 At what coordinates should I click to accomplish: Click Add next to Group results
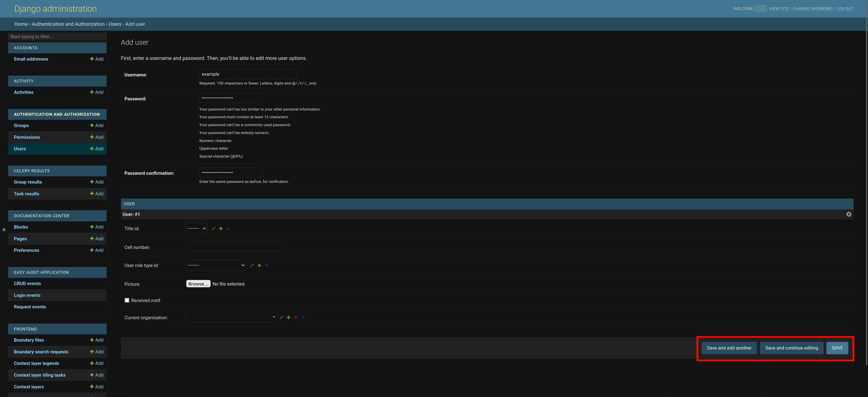click(x=97, y=182)
